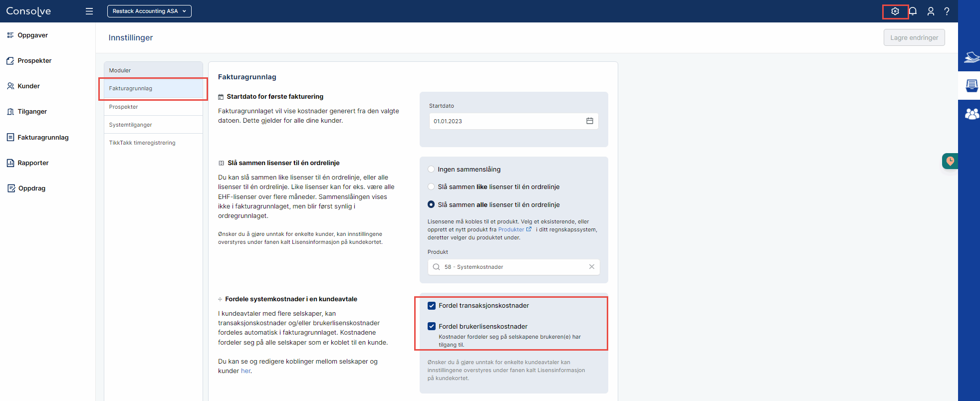
Task: Click the Tilganger sidebar icon
Action: 10,111
